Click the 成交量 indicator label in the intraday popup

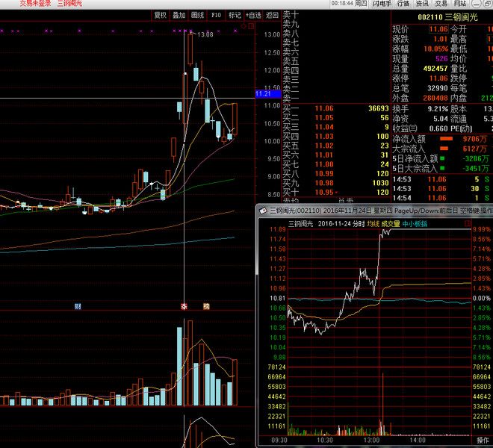click(391, 224)
